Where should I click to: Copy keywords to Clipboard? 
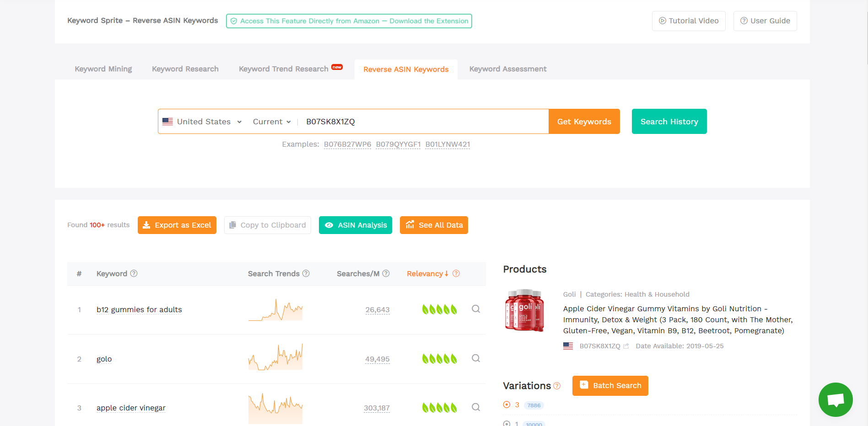coord(268,225)
